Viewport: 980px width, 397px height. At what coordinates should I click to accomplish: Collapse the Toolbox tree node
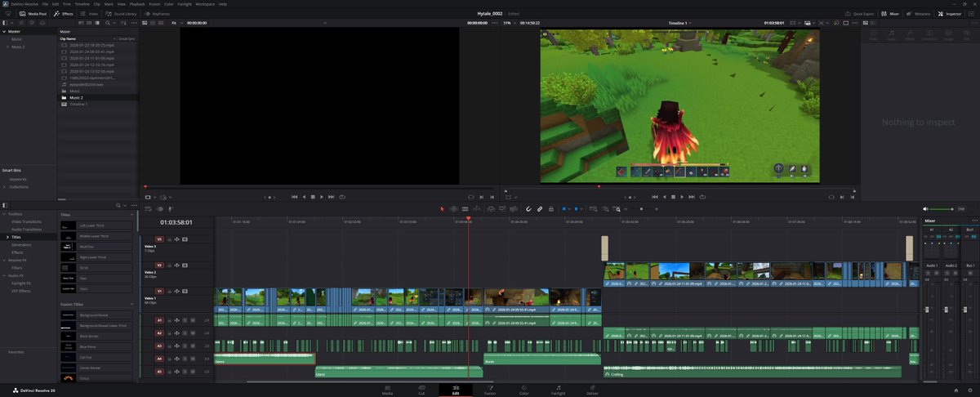4,214
